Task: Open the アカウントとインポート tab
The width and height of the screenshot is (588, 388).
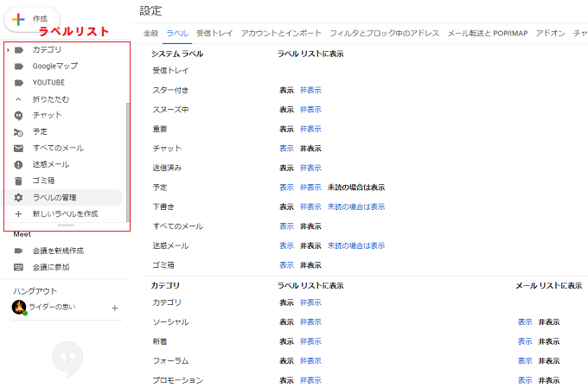Action: point(281,34)
